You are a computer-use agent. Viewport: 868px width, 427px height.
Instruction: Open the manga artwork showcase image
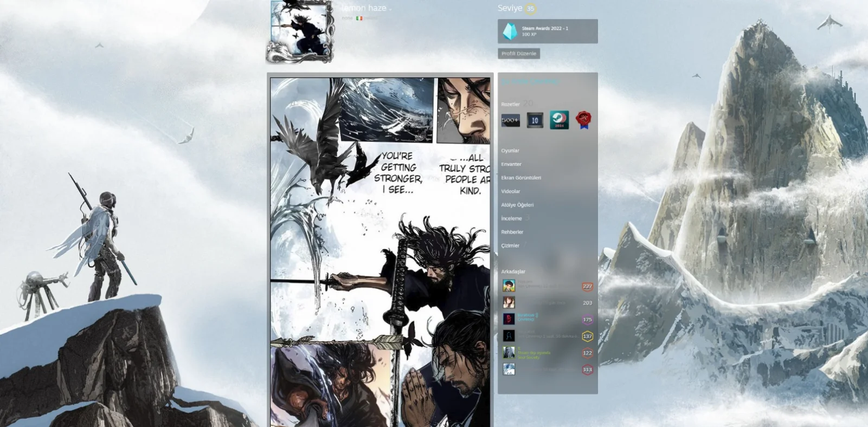(x=380, y=252)
